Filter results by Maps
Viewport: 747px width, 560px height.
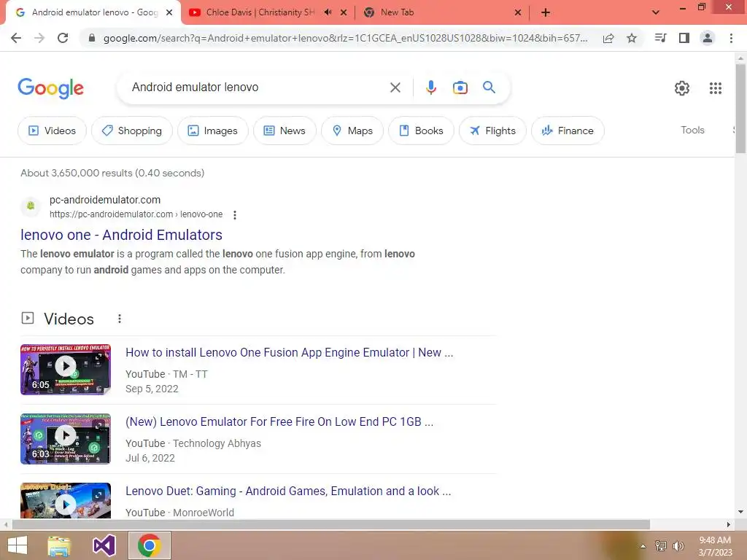352,131
